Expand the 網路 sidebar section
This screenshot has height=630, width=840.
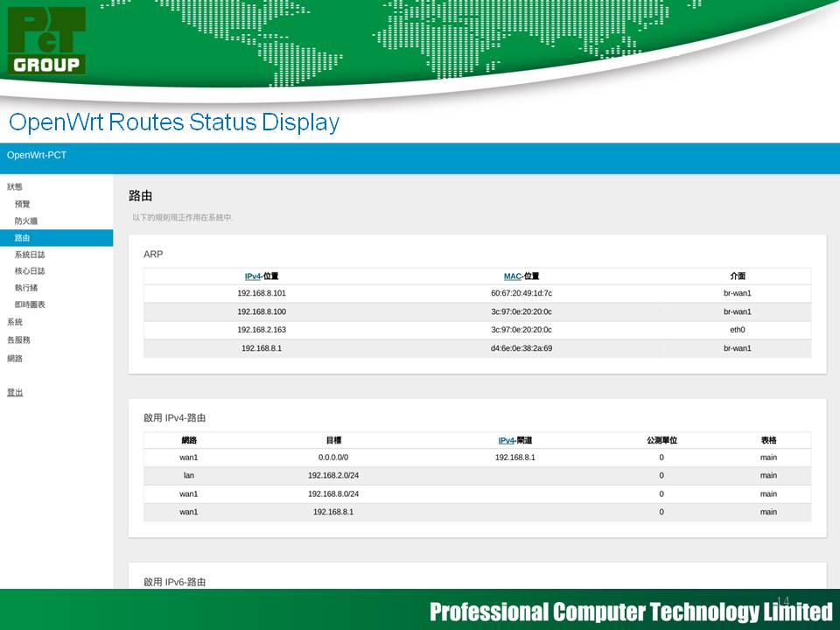point(15,358)
